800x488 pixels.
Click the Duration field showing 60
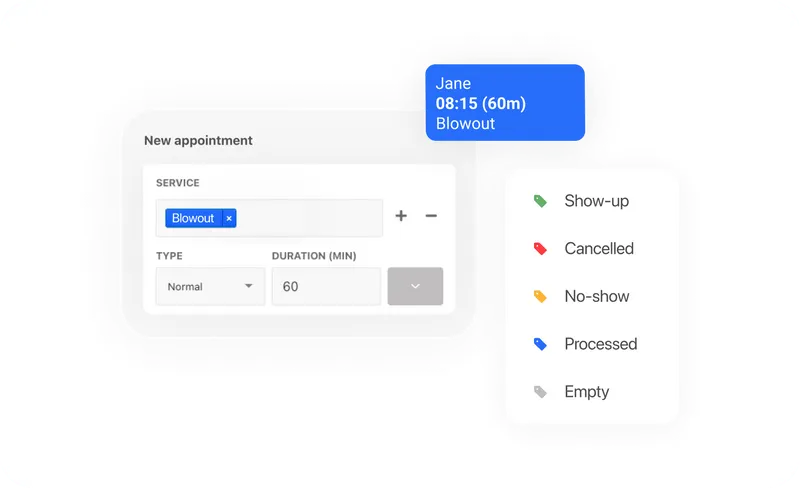326,286
